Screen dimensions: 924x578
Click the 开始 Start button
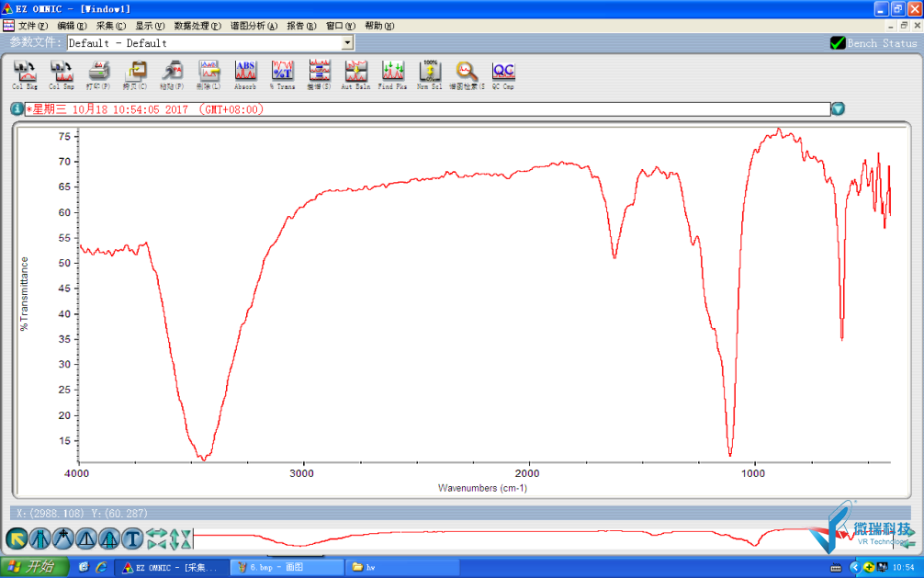pyautogui.click(x=34, y=567)
